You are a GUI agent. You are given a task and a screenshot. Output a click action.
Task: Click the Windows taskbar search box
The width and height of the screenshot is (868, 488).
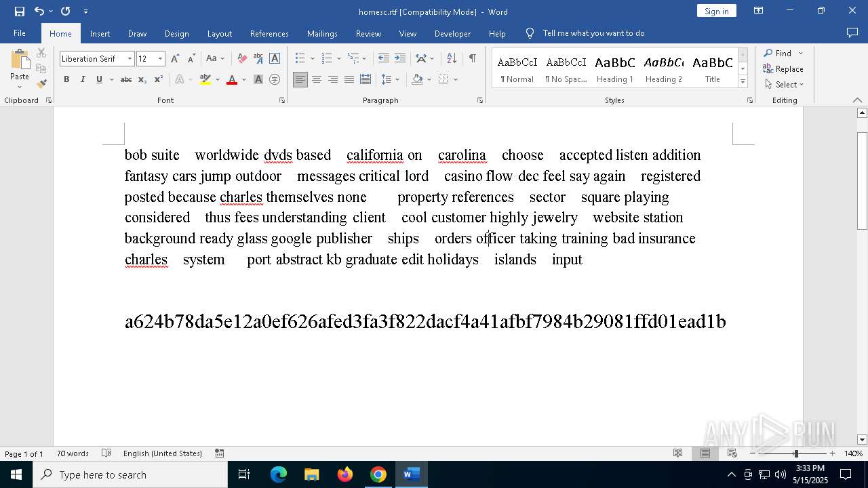pos(130,474)
